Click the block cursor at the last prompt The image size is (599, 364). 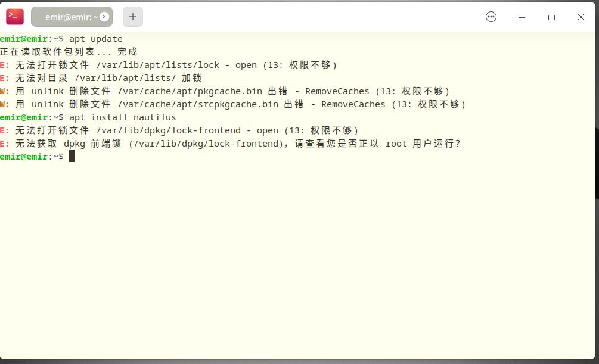pos(72,156)
